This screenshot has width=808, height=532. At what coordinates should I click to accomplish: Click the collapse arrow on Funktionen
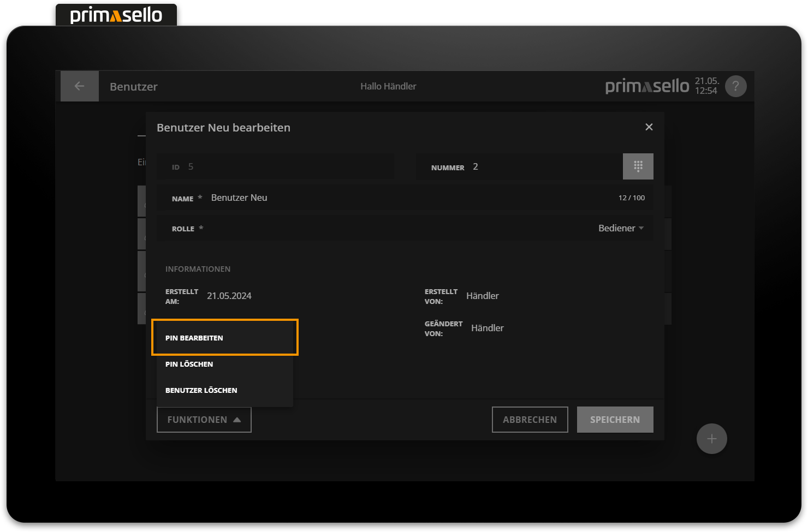click(237, 420)
